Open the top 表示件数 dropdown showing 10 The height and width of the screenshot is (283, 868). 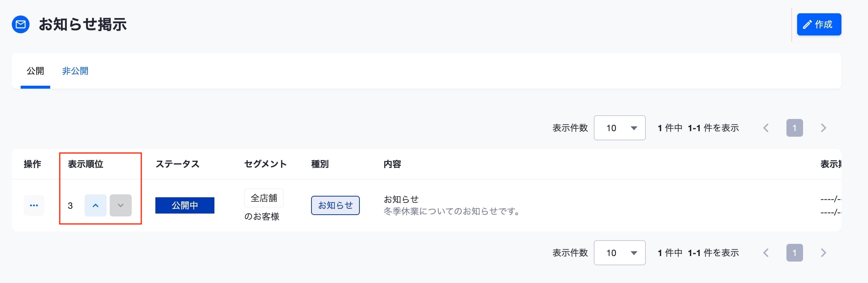point(620,128)
